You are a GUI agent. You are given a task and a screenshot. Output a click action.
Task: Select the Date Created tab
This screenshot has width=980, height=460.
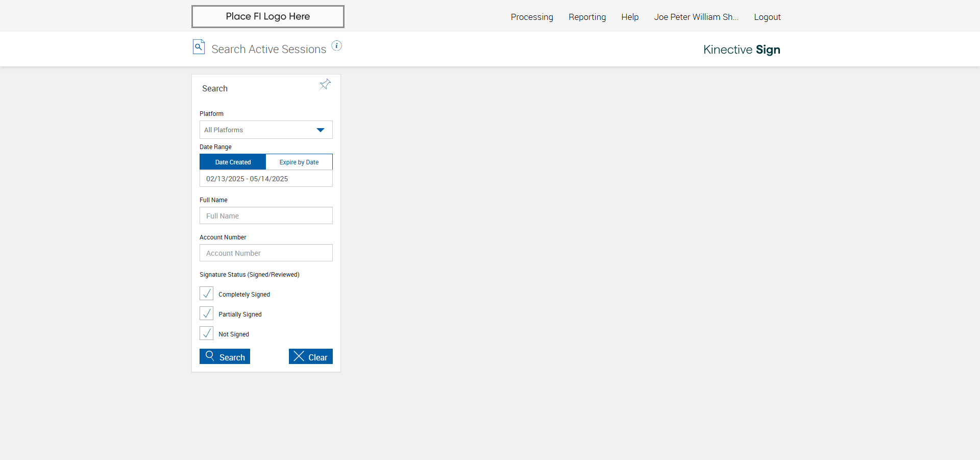pos(233,162)
